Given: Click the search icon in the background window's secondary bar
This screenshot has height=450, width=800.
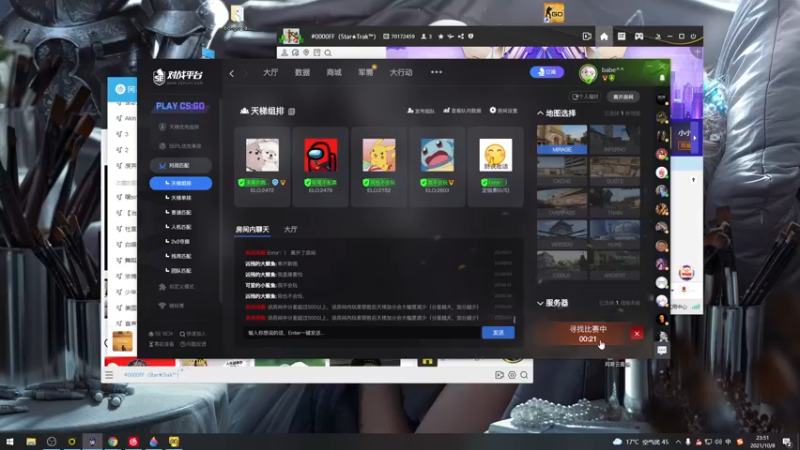Looking at the screenshot, I should [x=328, y=53].
